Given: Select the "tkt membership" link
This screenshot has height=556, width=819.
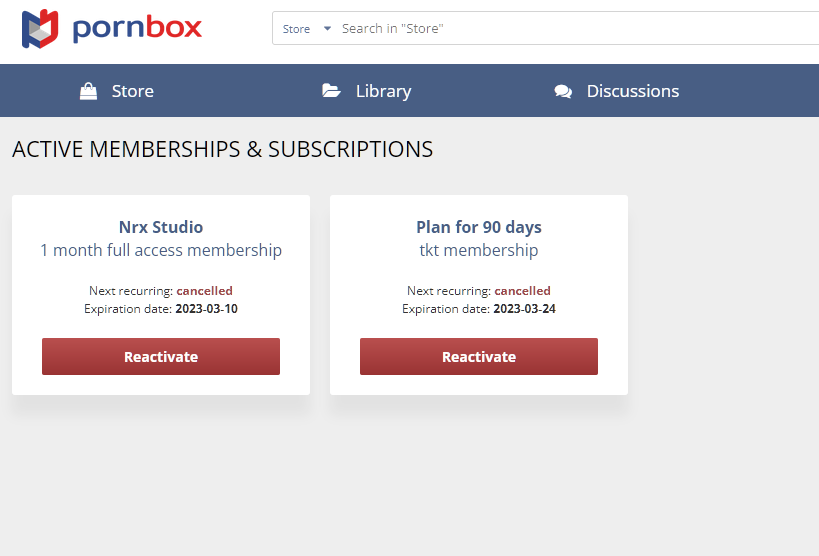Looking at the screenshot, I should click(x=479, y=250).
